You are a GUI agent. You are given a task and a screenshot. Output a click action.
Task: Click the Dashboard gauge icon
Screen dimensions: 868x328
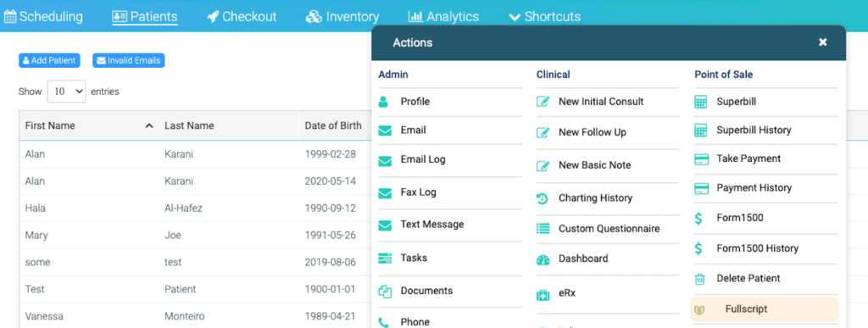tap(543, 259)
